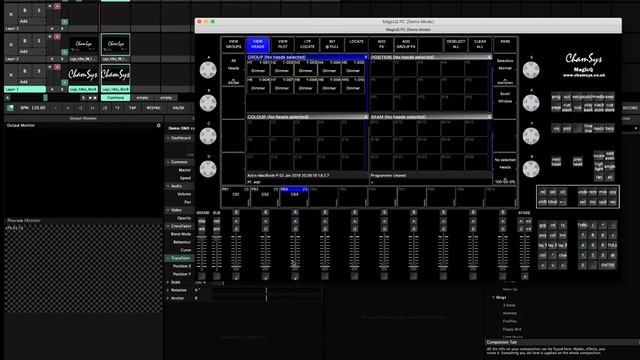The height and width of the screenshot is (360, 640).
Task: Click the INT @ FULL soft button
Action: tap(332, 44)
